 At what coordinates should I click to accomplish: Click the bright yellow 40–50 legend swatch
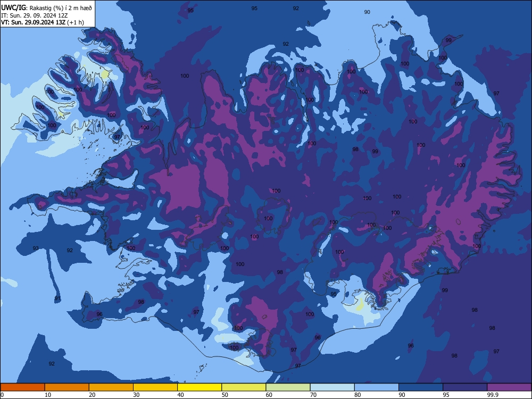[199, 387]
